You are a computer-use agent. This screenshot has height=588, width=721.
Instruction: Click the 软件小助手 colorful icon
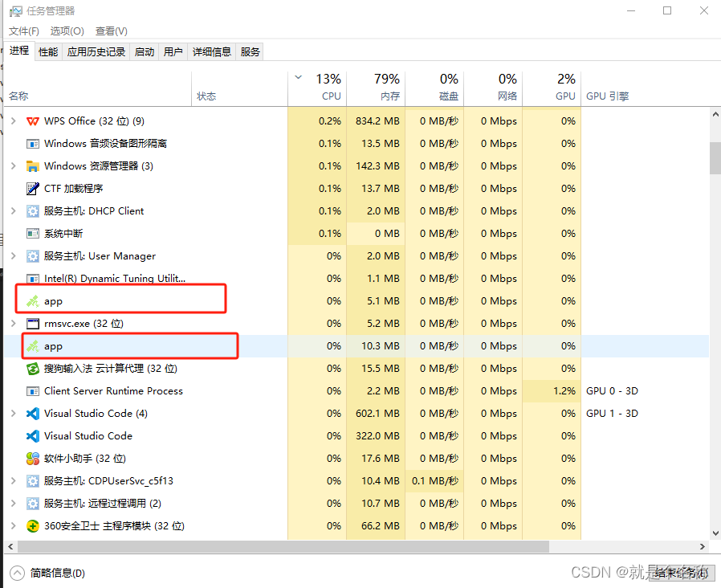pyautogui.click(x=33, y=459)
